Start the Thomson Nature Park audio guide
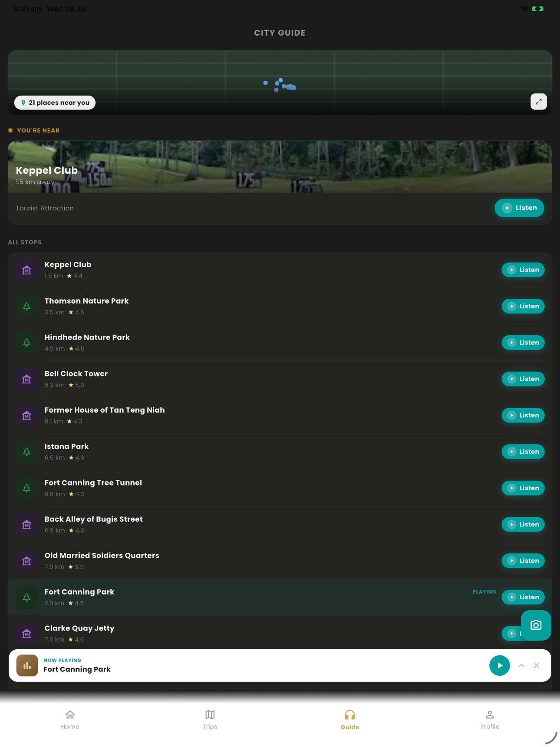Screen dimensions: 560x747 [x=523, y=306]
